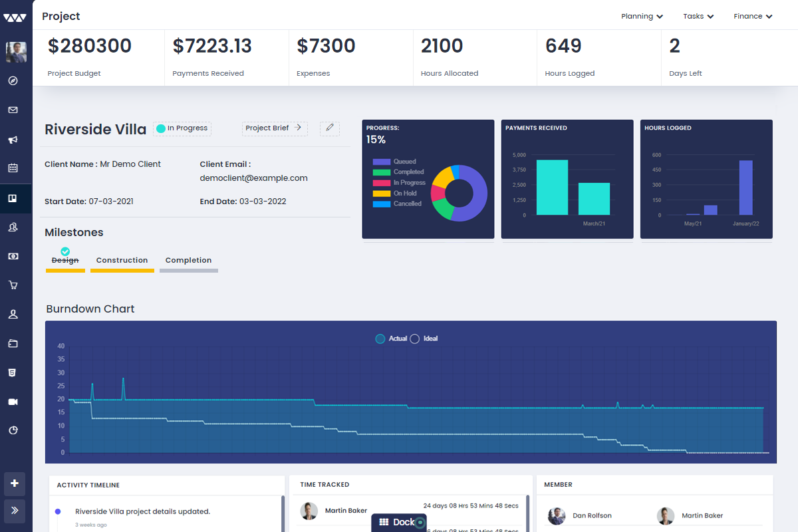Select the Design milestone tab
The image size is (798, 532).
pyautogui.click(x=65, y=261)
